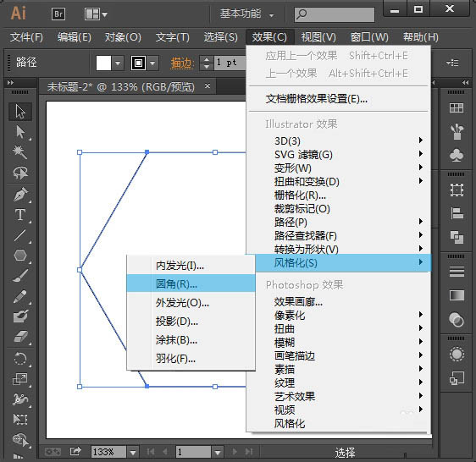476x462 pixels.
Task: Select the Magic Wand tool
Action: tap(20, 151)
